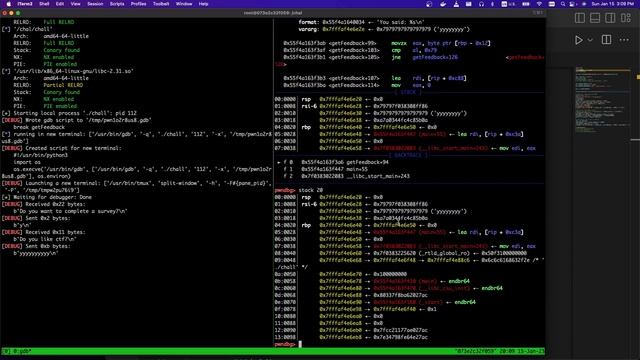Open VS Code customize layout icon
The height and width of the screenshot is (360, 640).
coord(626,18)
